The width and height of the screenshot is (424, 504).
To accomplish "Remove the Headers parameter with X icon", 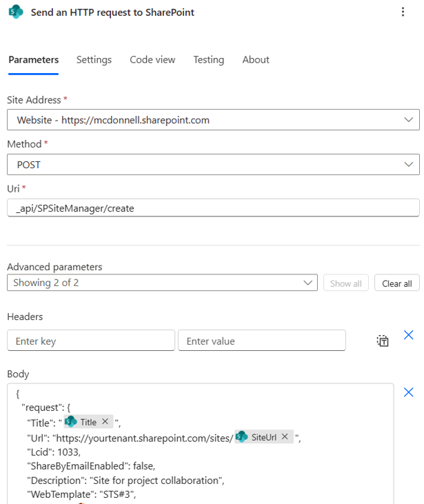I will point(408,335).
